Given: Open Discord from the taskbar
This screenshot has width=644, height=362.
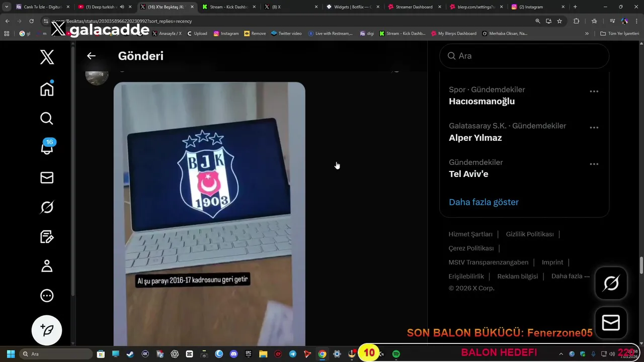Looking at the screenshot, I should click(233, 354).
